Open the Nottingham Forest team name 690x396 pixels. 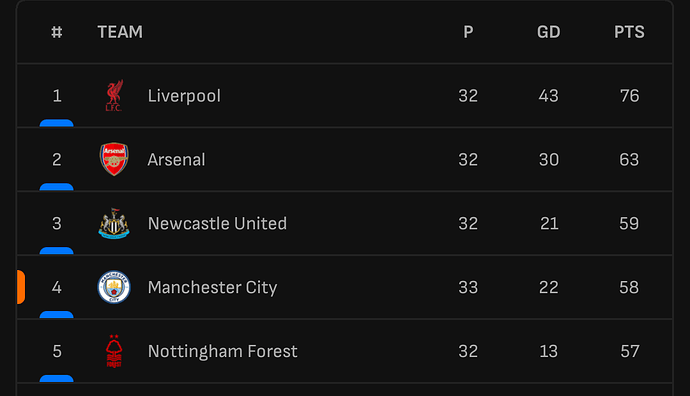click(223, 351)
